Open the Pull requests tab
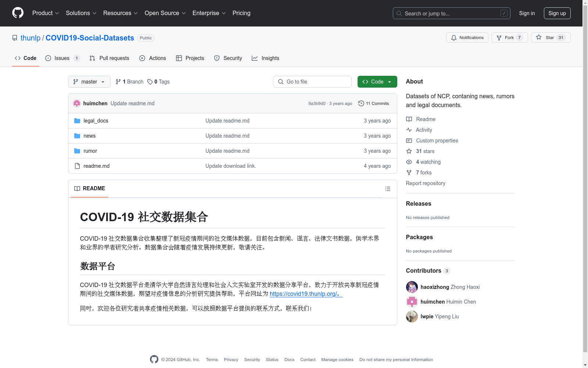Viewport: 588px width, 368px height. coord(110,58)
